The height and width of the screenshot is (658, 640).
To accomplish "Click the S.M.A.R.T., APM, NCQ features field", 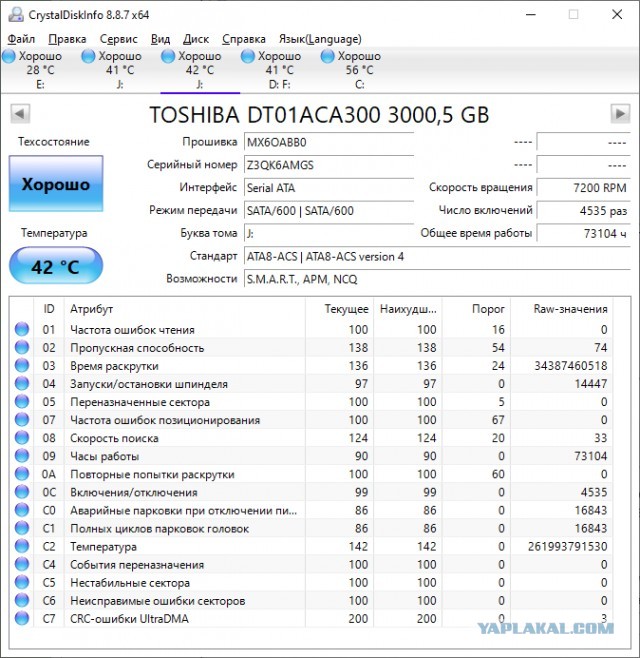I will (437, 279).
